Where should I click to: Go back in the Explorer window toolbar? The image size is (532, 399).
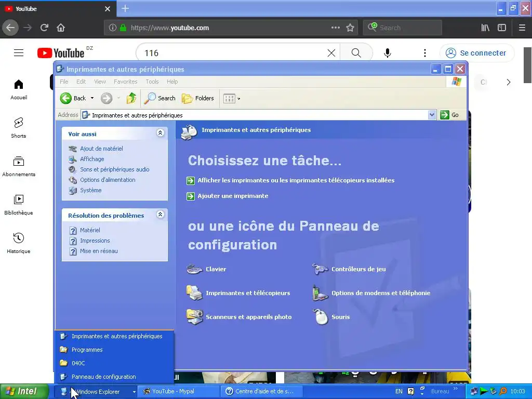[73, 98]
